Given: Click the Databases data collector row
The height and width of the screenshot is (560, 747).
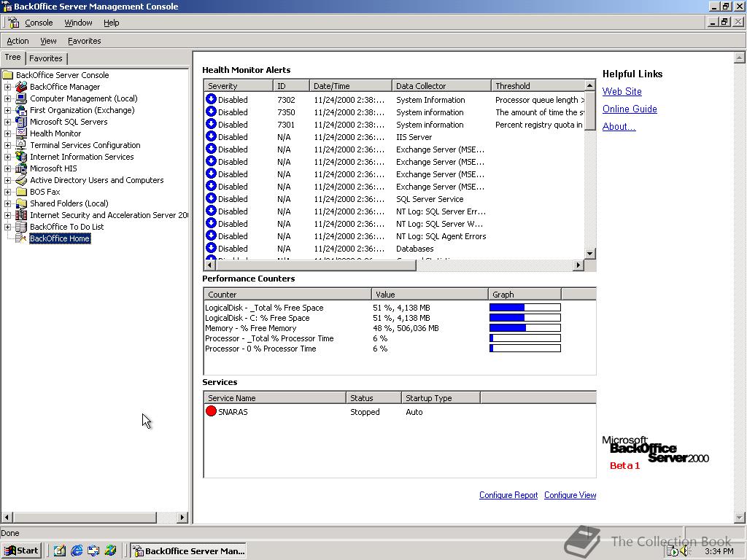Looking at the screenshot, I should 394,249.
